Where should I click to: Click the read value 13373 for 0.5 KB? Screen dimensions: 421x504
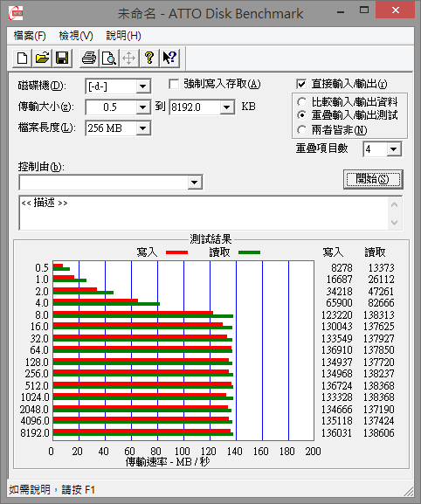coord(381,268)
